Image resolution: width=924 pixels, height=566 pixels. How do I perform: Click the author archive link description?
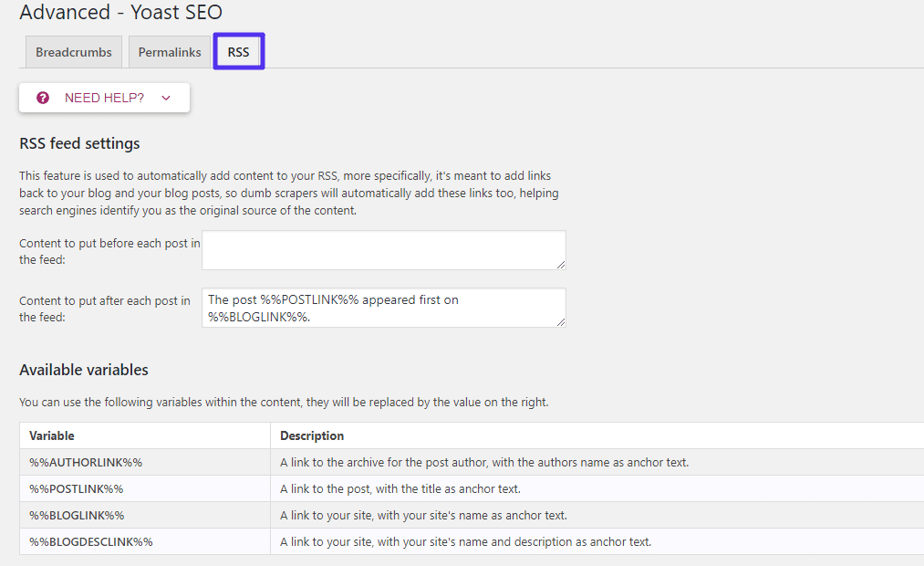tap(484, 462)
